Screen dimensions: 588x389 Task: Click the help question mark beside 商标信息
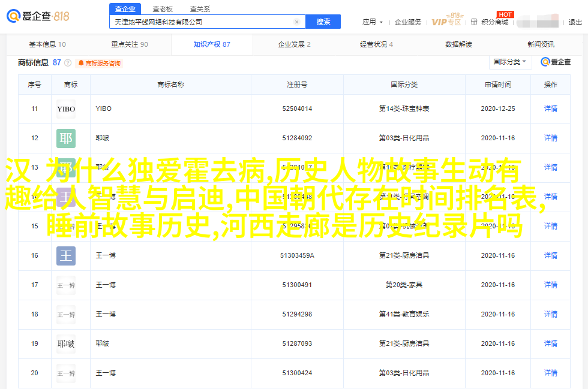coord(68,62)
